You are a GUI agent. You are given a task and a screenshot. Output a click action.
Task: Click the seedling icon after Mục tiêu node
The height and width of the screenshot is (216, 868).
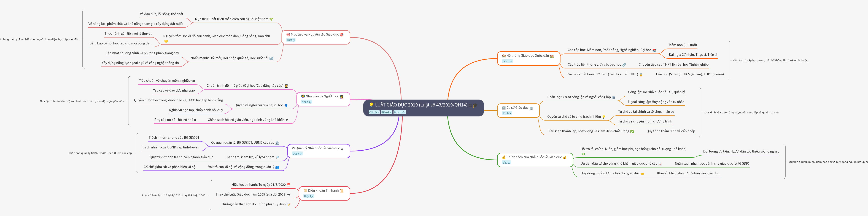pos(271,19)
